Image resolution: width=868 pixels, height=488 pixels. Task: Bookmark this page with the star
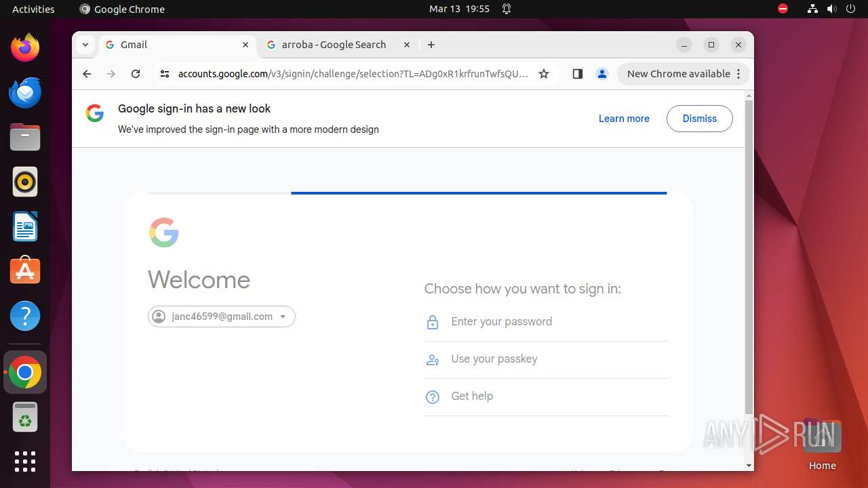click(x=544, y=74)
